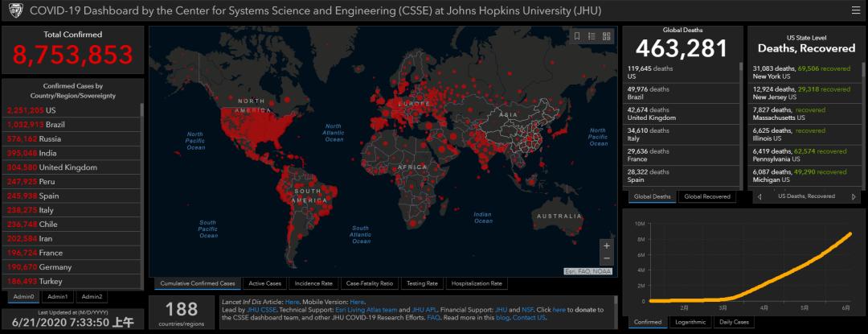Select Case-Fatality Ratio map tab
The width and height of the screenshot is (868, 334).
click(369, 283)
